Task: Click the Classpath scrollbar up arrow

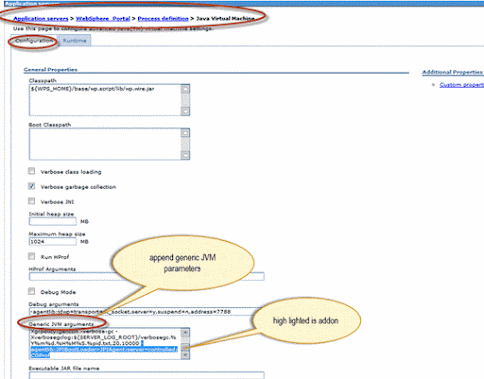Action: [x=185, y=89]
